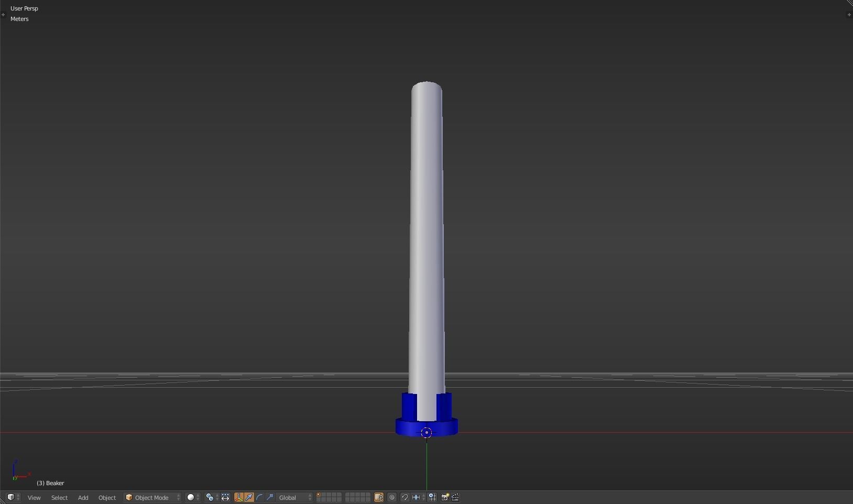Viewport: 853px width, 504px height.
Task: Toggle the 3D manipulator widget
Action: point(238,497)
